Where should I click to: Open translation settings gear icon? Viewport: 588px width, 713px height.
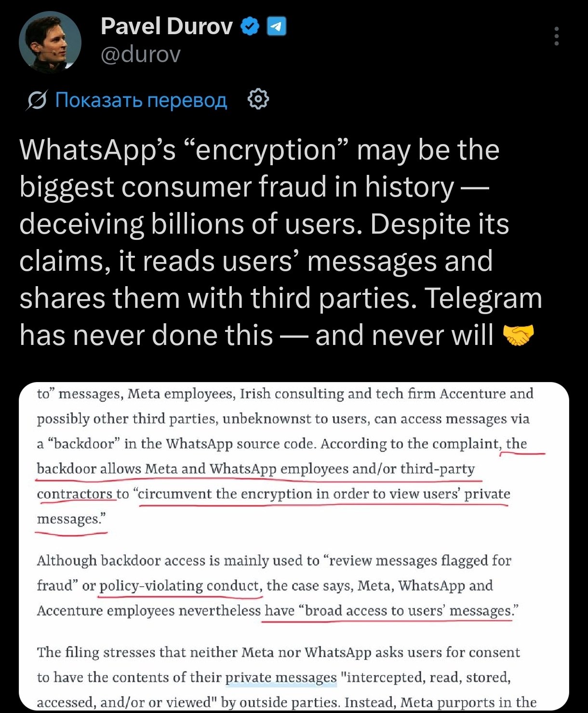point(258,99)
